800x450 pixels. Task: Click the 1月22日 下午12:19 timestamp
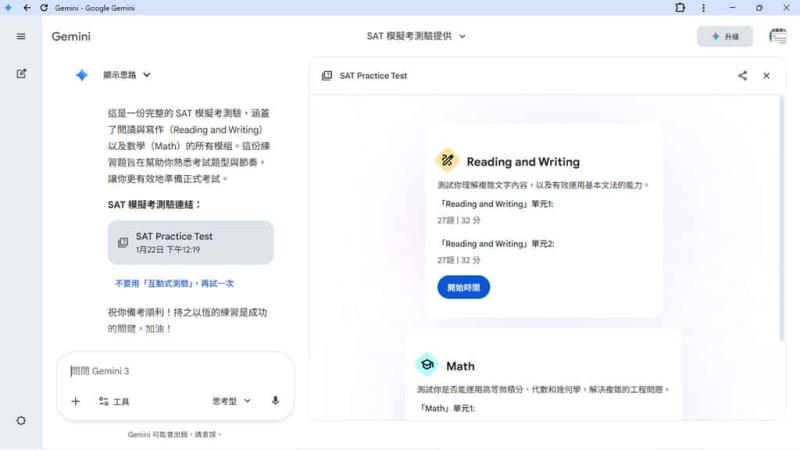pyautogui.click(x=168, y=249)
